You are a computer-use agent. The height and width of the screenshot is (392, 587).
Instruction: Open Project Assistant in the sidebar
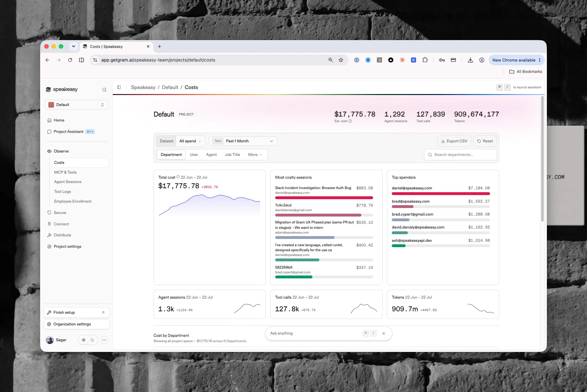tap(69, 132)
